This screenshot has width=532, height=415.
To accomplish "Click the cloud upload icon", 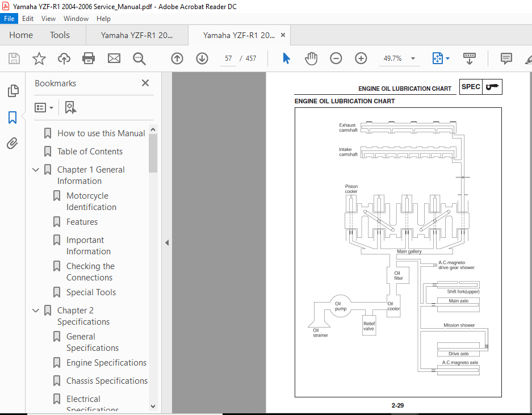I will click(64, 58).
